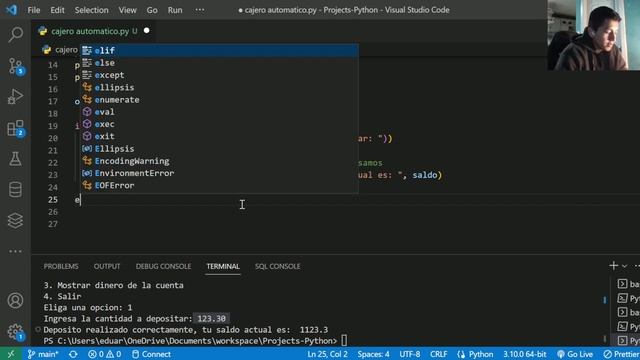Open the Run menu
The width and height of the screenshot is (640, 360).
(175, 10)
